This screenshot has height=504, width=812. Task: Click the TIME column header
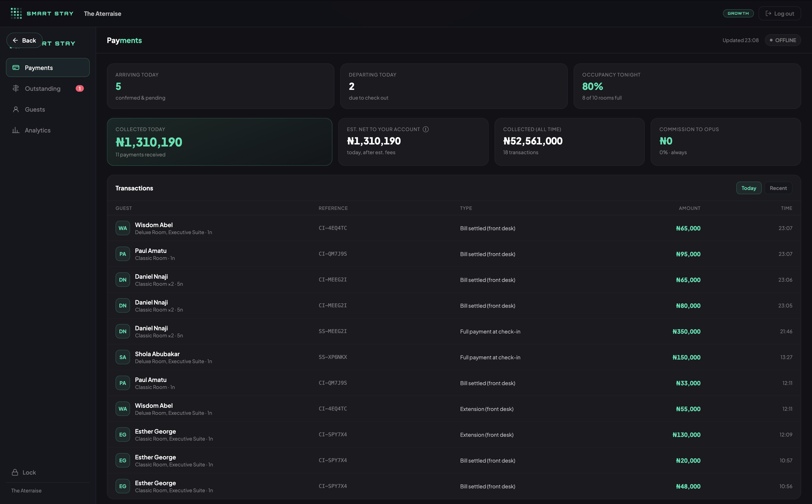[786, 208]
